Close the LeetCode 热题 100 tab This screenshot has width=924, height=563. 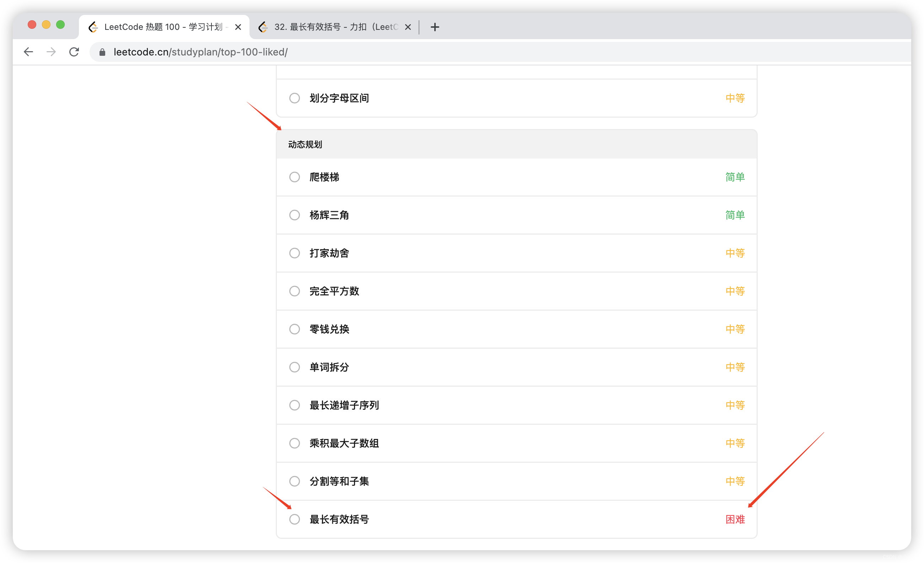click(238, 27)
